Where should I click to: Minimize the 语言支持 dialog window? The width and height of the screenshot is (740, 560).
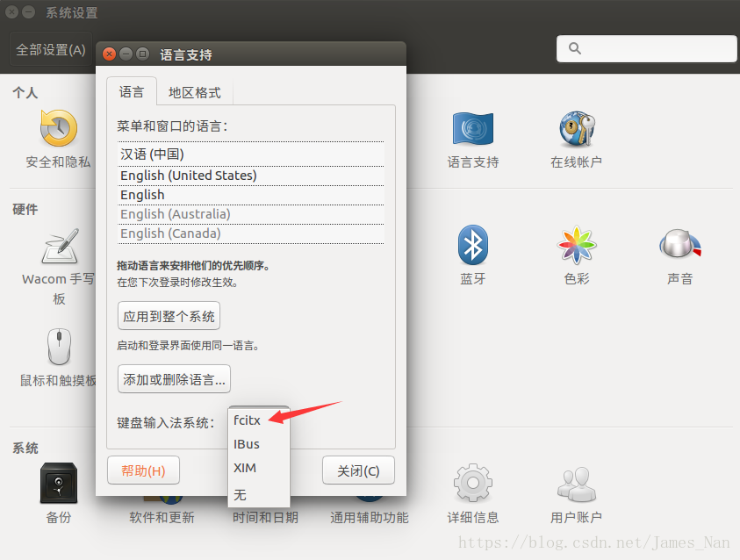tap(126, 54)
